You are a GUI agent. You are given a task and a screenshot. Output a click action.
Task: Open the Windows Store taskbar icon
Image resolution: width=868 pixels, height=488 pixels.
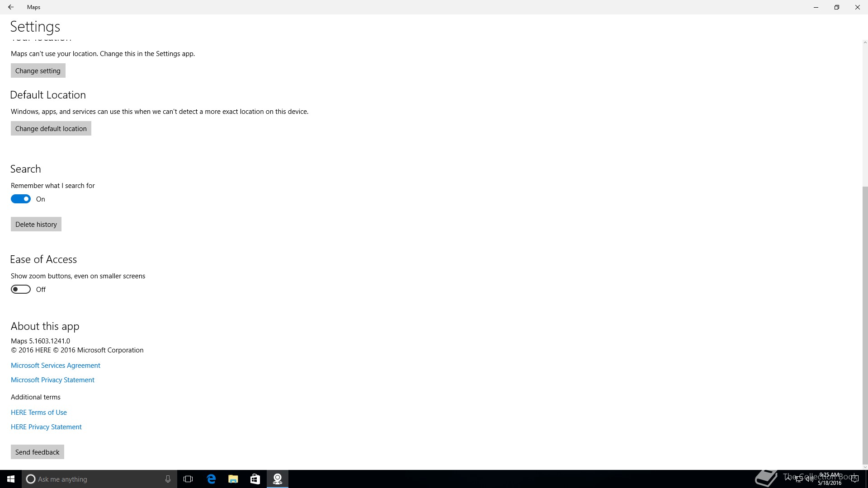point(255,479)
